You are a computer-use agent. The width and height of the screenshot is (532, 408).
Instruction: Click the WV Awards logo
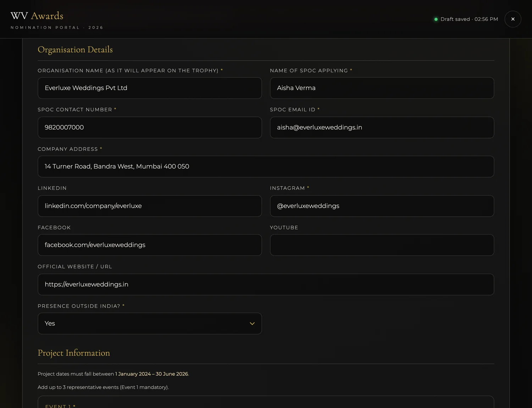pyautogui.click(x=37, y=16)
